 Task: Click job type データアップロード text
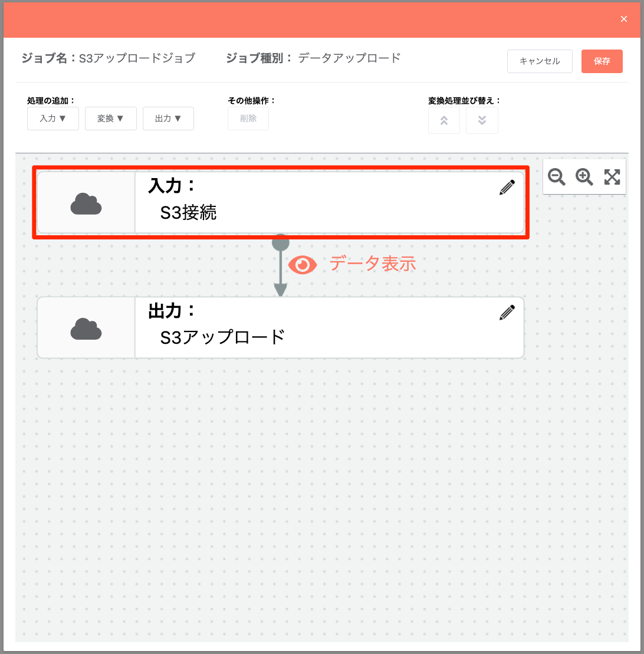349,58
